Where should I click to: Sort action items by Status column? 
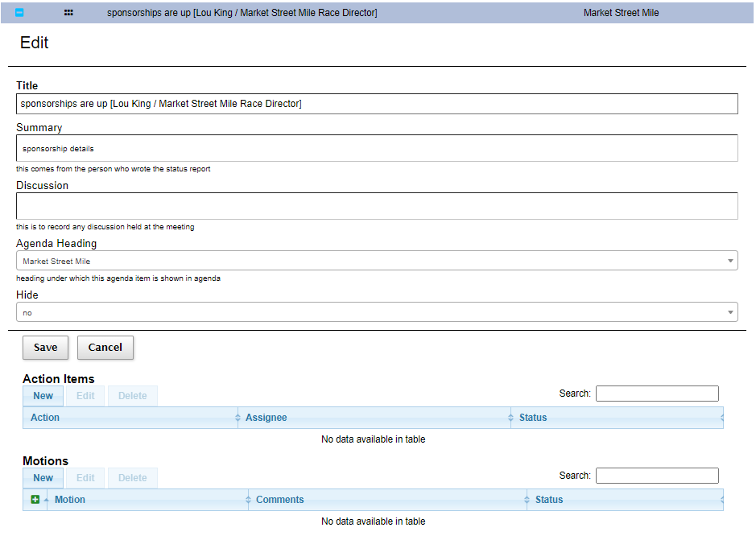pyautogui.click(x=618, y=418)
